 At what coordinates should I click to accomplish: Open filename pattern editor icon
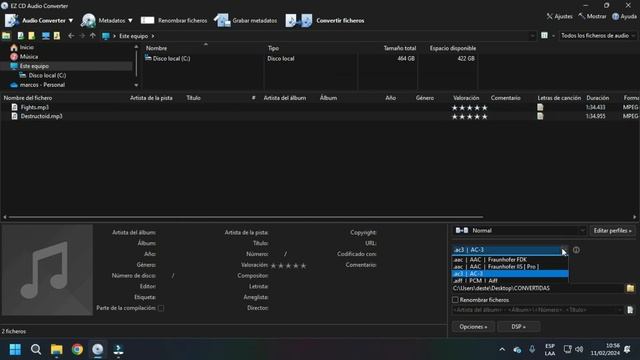630,310
